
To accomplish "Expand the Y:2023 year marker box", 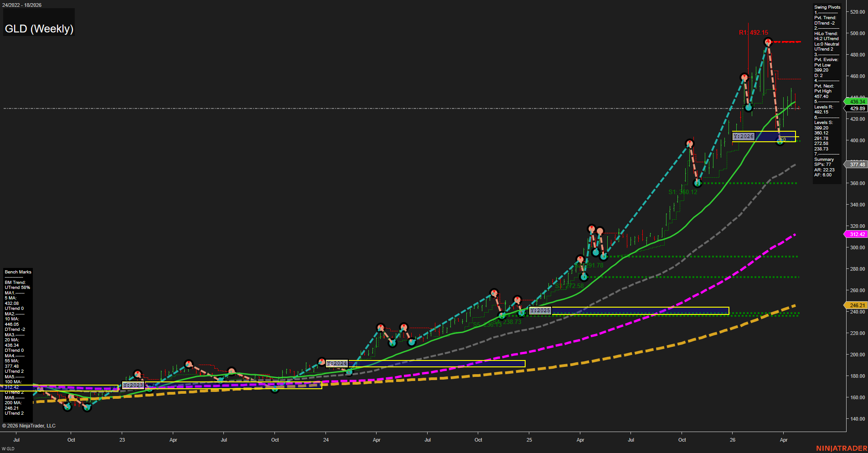I will (133, 385).
